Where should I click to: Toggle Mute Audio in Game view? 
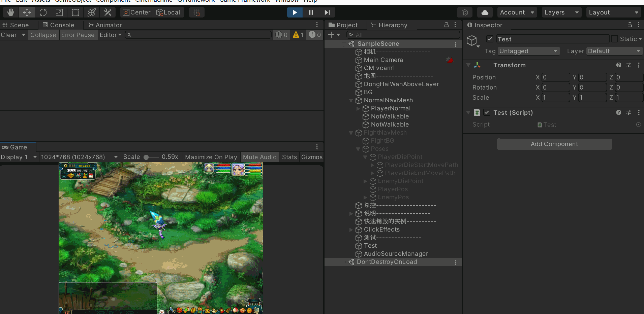tap(259, 157)
